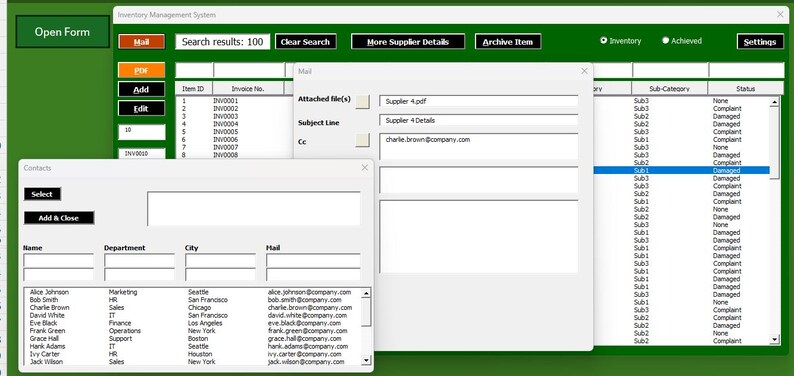Screen dimensions: 794x376
Task: Export using the orange PDF button
Action: tap(141, 71)
